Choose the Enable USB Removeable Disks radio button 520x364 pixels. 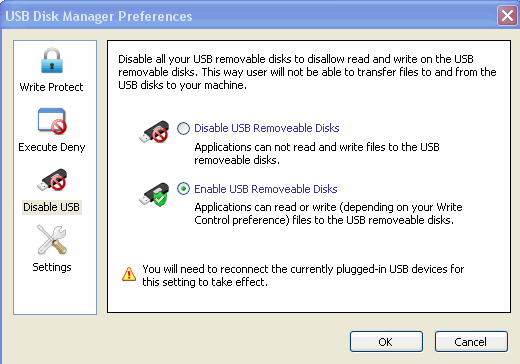pyautogui.click(x=183, y=189)
